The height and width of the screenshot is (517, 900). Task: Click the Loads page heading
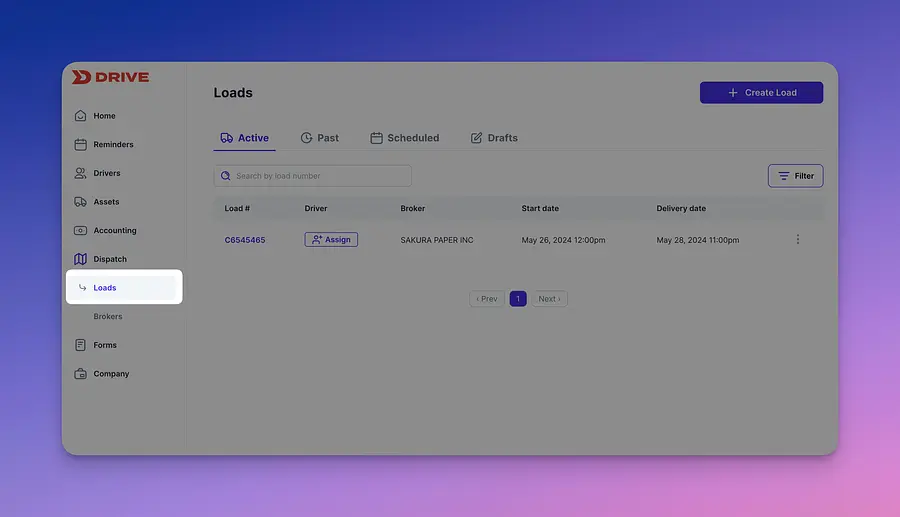coord(233,93)
